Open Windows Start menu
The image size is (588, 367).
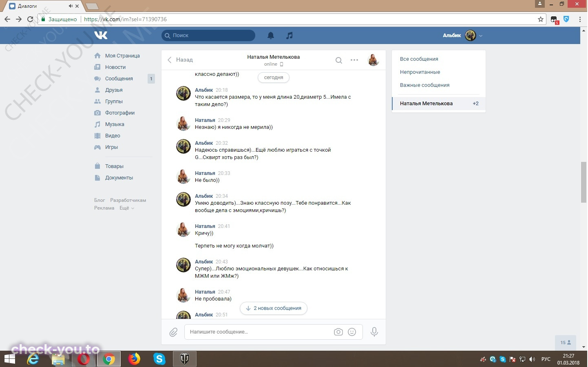click(x=9, y=359)
